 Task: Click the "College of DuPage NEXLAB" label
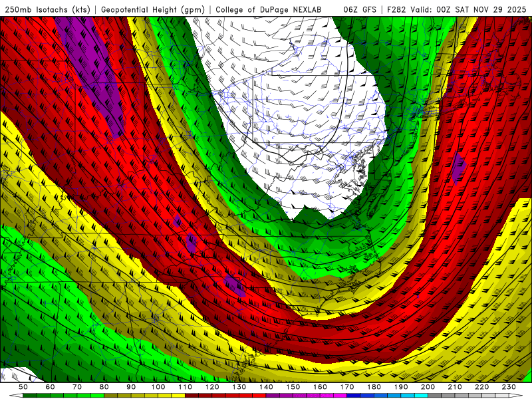[269, 10]
